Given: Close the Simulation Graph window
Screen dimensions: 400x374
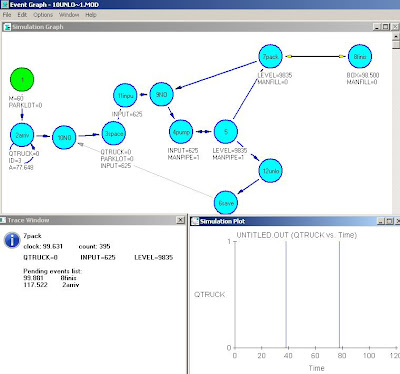Looking at the screenshot, I should [395, 27].
